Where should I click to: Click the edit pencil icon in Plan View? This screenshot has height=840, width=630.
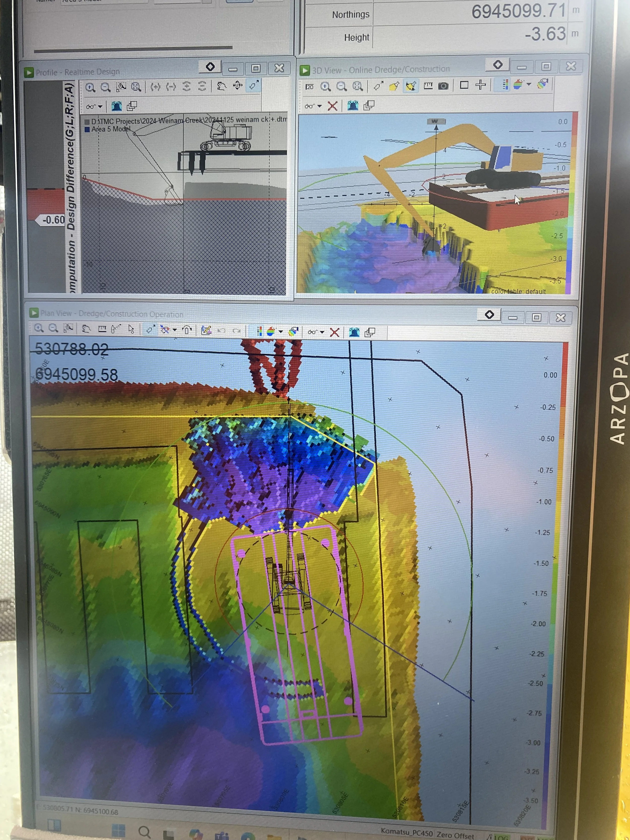206,330
